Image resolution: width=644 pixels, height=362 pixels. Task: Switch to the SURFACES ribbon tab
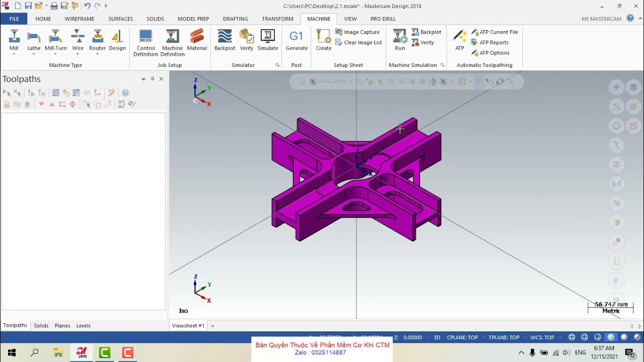coord(121,19)
